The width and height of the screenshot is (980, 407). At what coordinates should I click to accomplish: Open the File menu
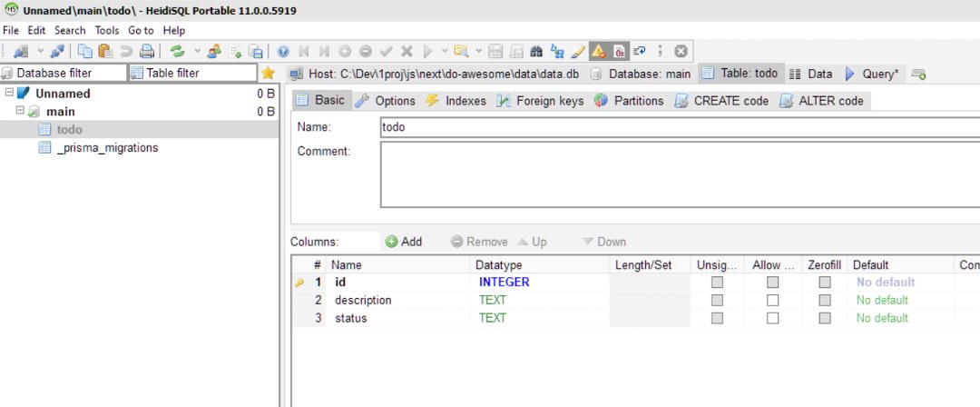[11, 30]
